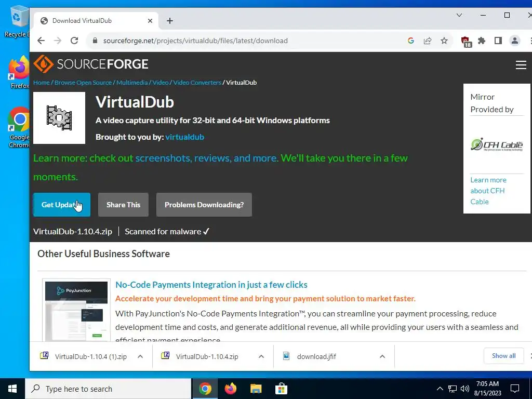Viewport: 532px width, 399px height.
Task: Toggle the side panel icon
Action: (x=498, y=41)
